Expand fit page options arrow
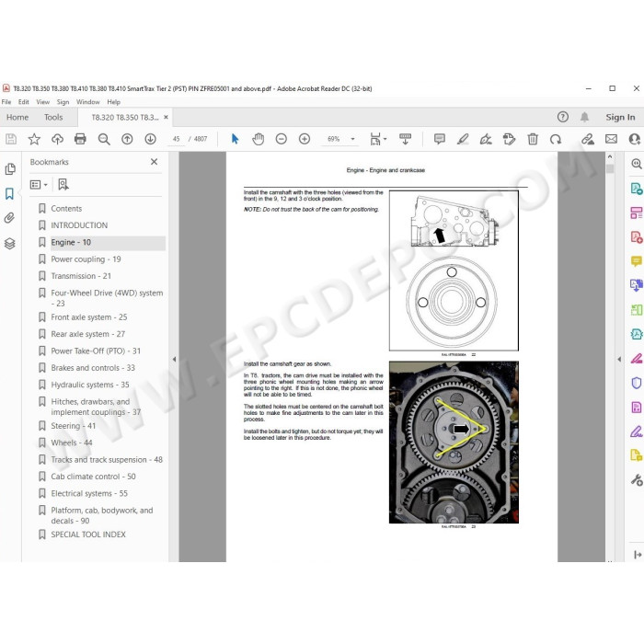This screenshot has height=644, width=644. [x=385, y=139]
